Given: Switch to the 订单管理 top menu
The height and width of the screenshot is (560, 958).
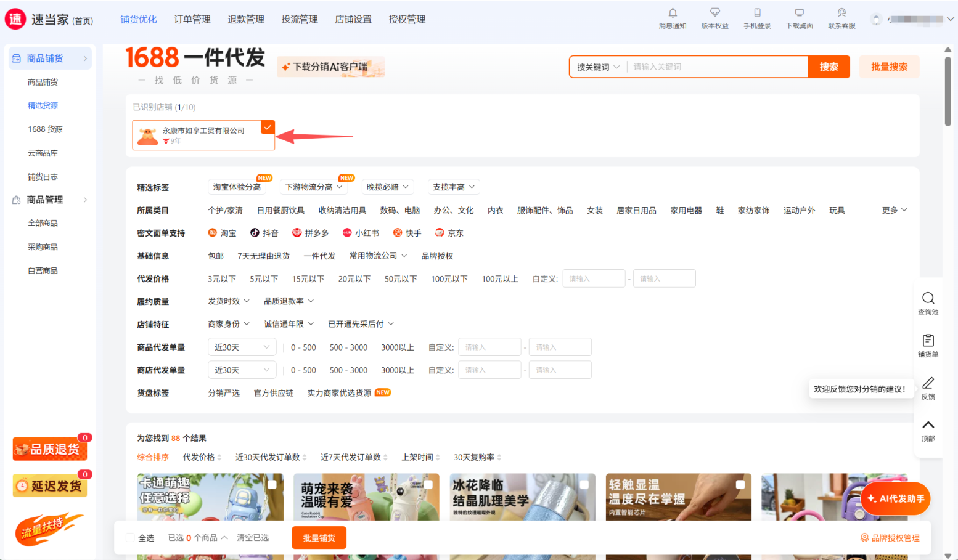Looking at the screenshot, I should click(192, 19).
